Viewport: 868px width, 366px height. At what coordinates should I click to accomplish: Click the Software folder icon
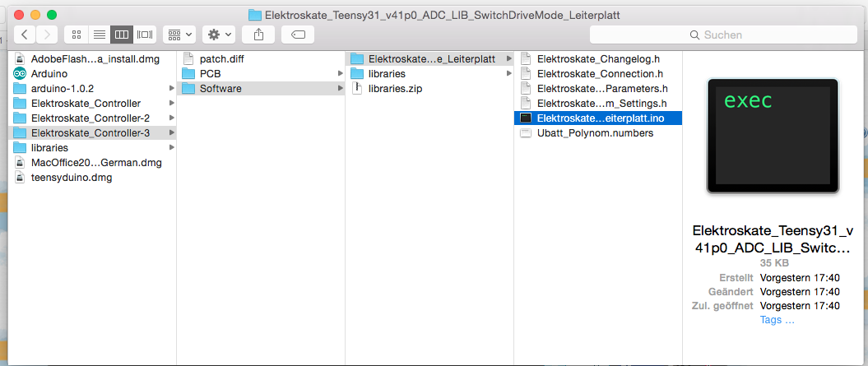coord(188,89)
